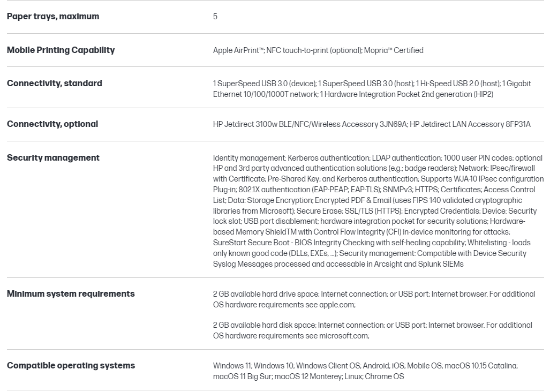Select the "Mobile Printing Capability" heading
The image size is (550, 392).
point(61,50)
